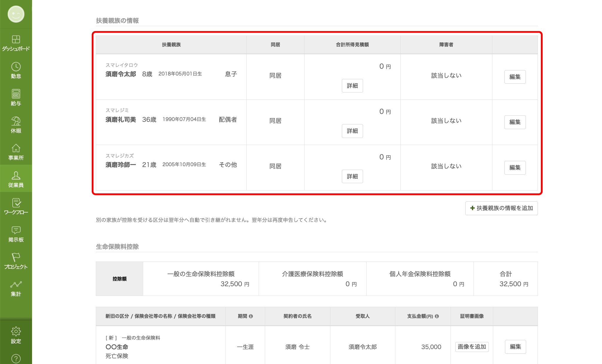Open 詳細 for 須磨玲師一 income
Screen dimensions: 602x364
click(352, 176)
